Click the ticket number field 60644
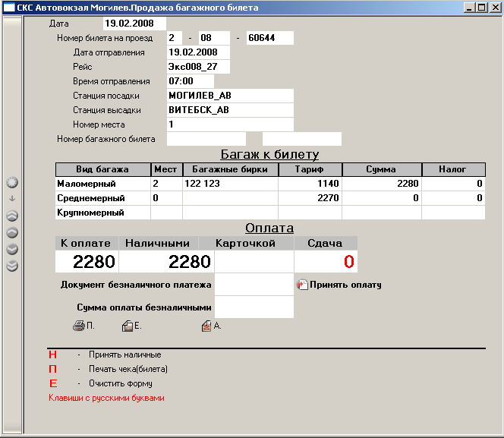Viewport: 504px width, 438px height. tap(269, 38)
